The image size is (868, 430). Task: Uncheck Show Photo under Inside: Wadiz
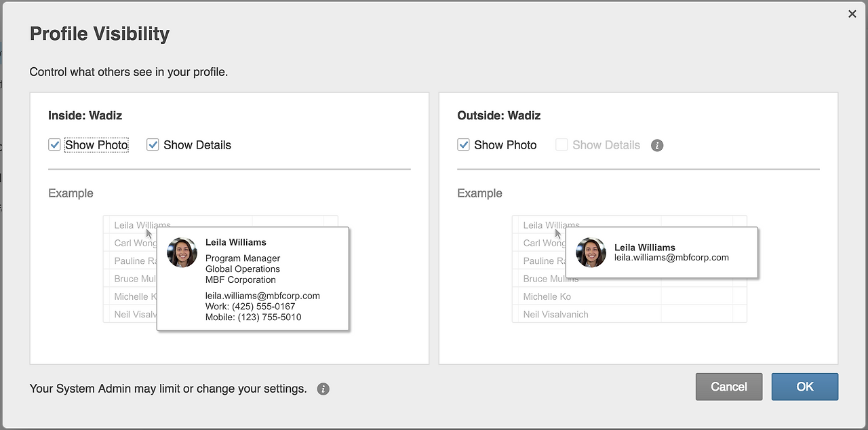tap(54, 144)
